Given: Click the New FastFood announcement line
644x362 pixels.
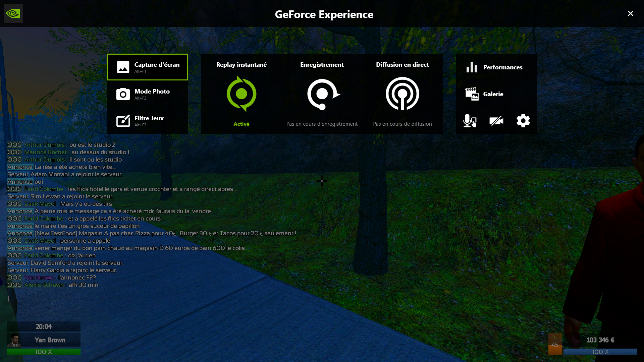Looking at the screenshot, I should [152, 233].
